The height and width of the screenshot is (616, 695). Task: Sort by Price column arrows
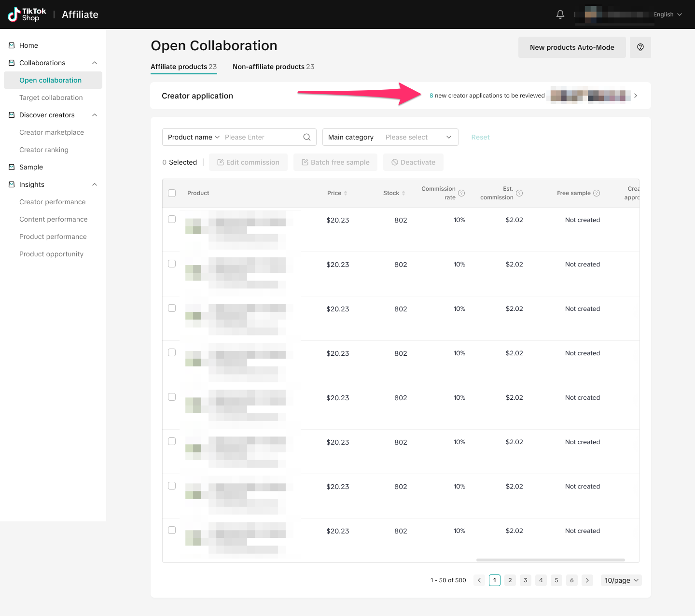346,193
